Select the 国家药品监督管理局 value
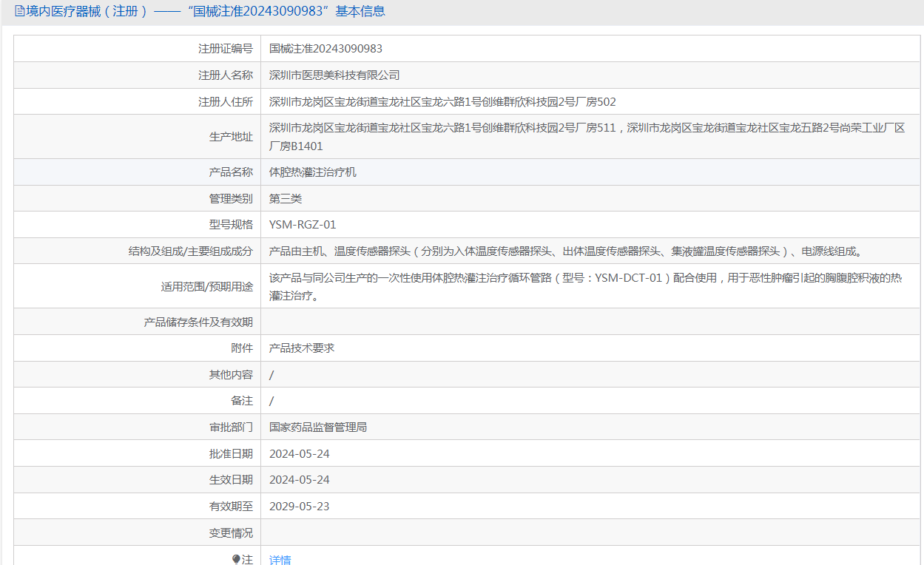This screenshot has height=565, width=924. [x=318, y=427]
